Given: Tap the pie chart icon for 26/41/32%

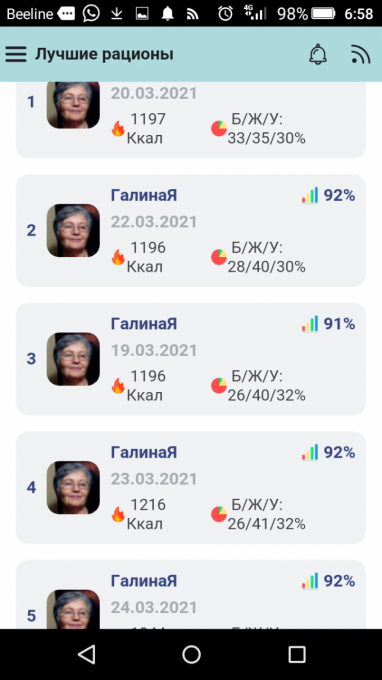Looking at the screenshot, I should click(x=219, y=514).
